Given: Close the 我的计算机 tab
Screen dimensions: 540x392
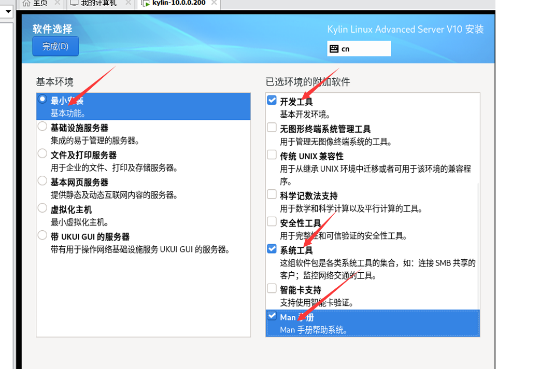Looking at the screenshot, I should [x=128, y=3].
